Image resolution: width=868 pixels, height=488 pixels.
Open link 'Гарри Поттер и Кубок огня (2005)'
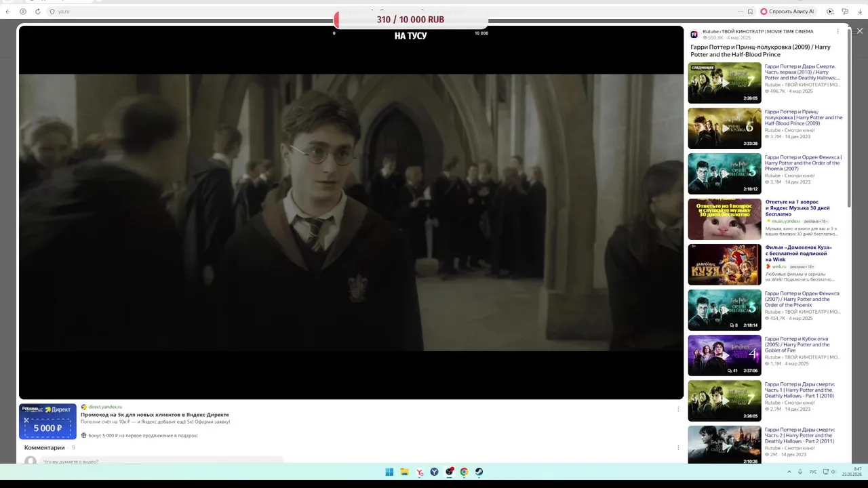coord(797,344)
